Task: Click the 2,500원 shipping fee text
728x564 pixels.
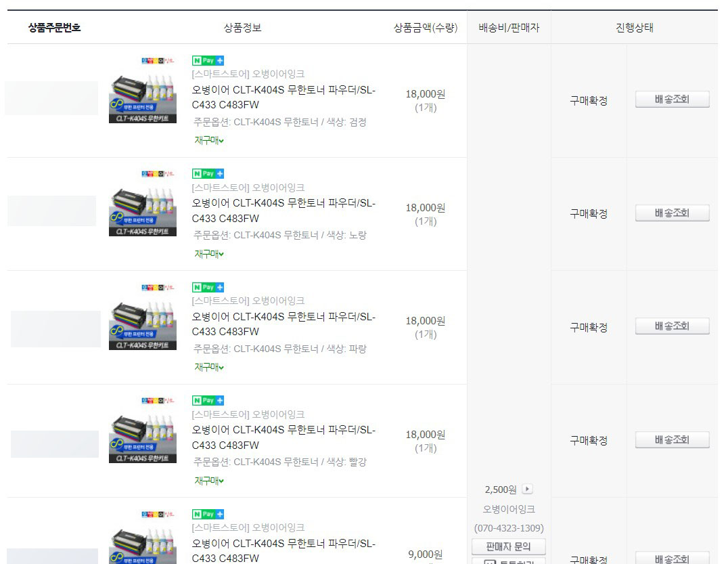Action: tap(501, 490)
